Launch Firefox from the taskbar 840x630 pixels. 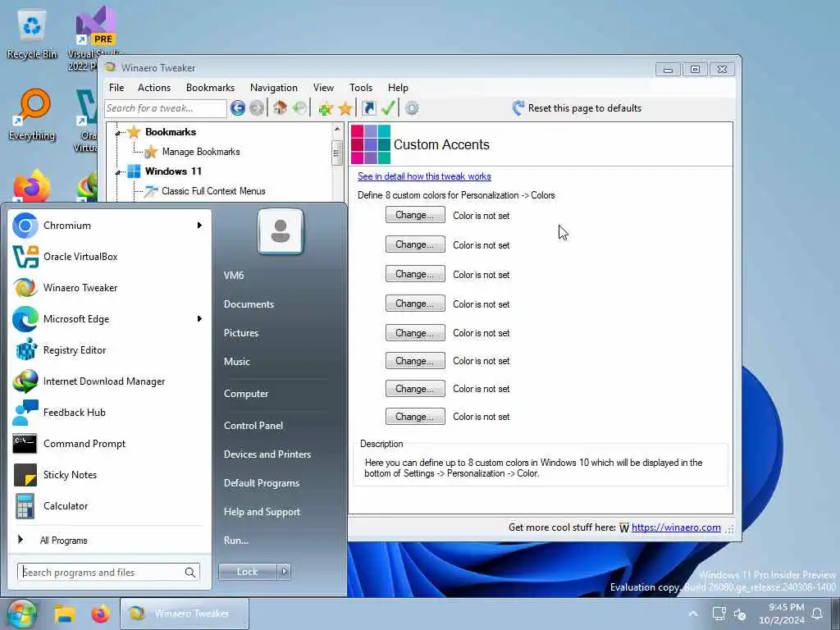click(x=100, y=614)
